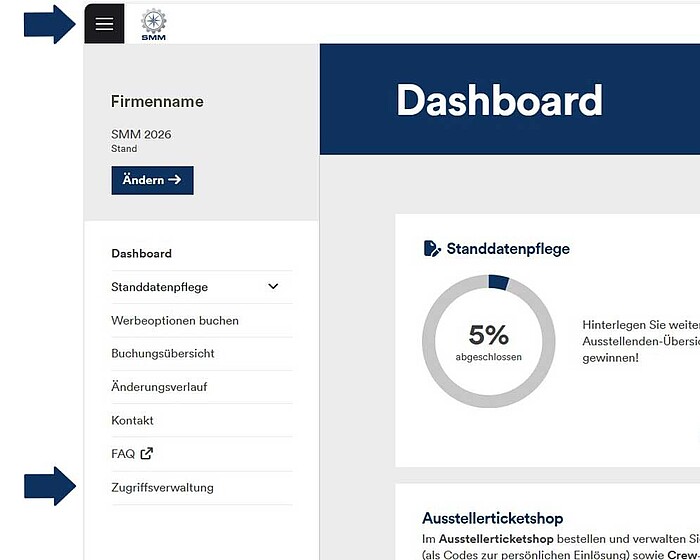
Task: Click the large Dashboard page title
Action: point(499,101)
